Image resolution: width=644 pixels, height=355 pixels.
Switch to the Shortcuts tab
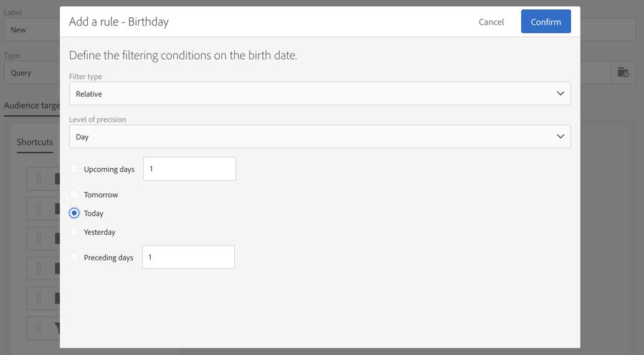pos(35,142)
